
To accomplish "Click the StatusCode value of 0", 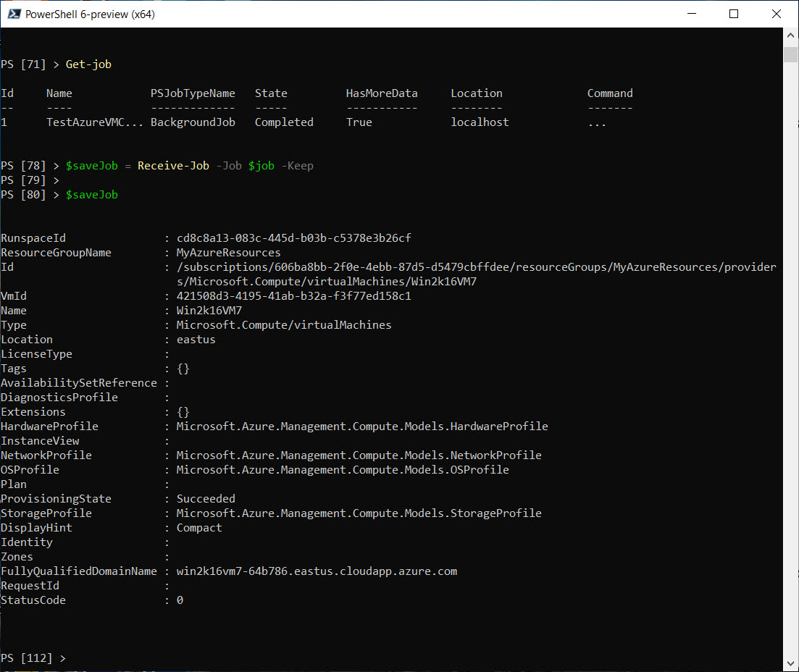I will [179, 600].
